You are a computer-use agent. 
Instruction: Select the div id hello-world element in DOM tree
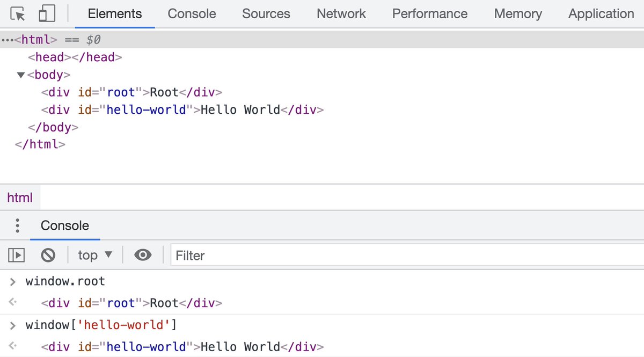(x=182, y=110)
